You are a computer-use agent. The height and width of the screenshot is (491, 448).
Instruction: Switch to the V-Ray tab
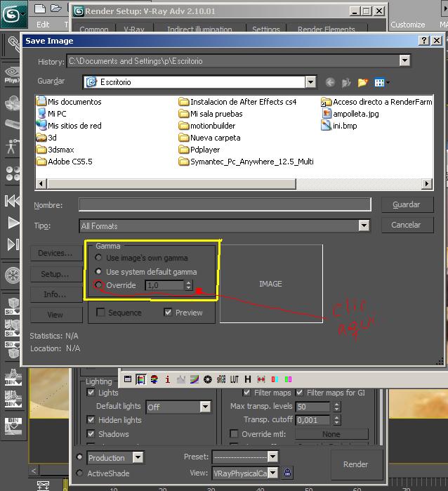134,29
